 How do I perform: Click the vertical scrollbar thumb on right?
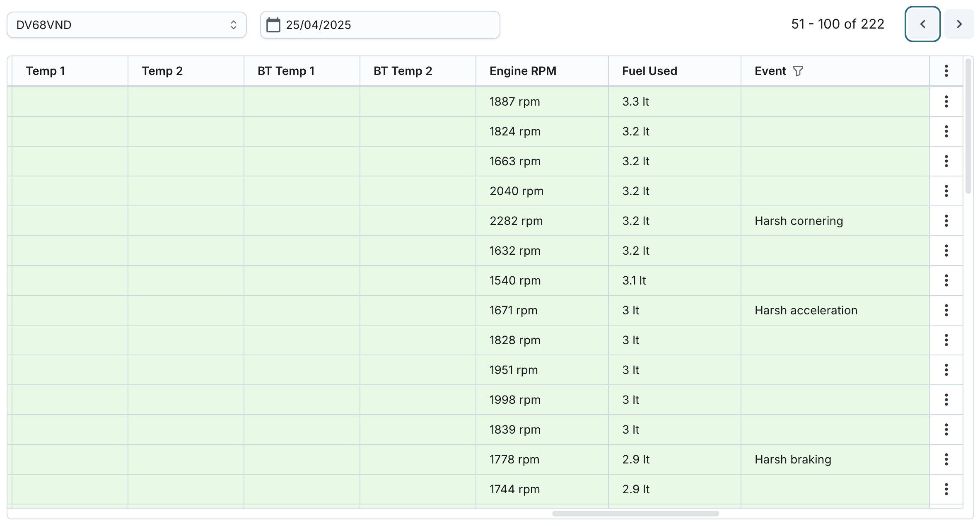click(x=968, y=126)
